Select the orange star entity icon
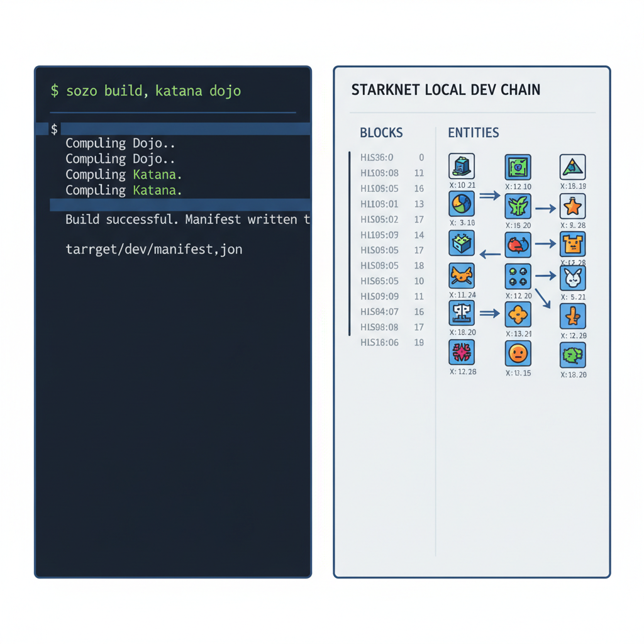Screen dimensions: 644x644 573,206
